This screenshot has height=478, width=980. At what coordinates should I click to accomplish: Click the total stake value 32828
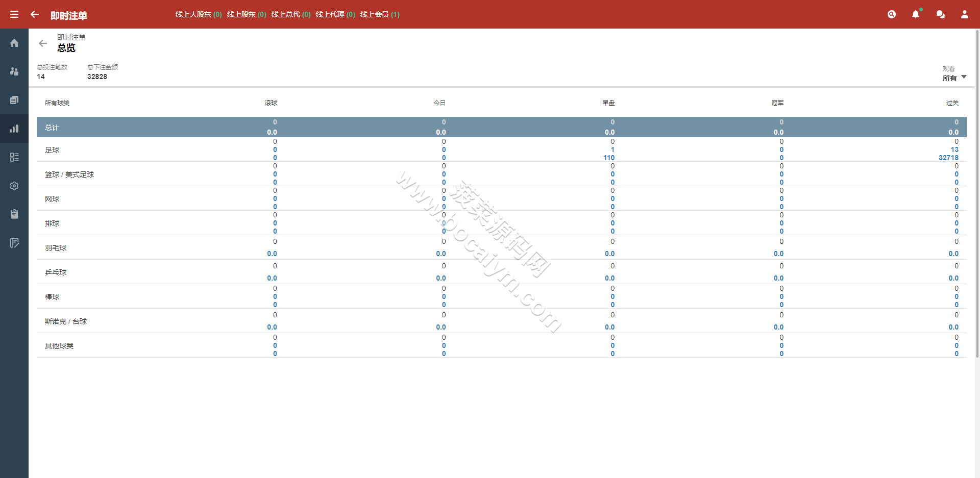(x=97, y=77)
